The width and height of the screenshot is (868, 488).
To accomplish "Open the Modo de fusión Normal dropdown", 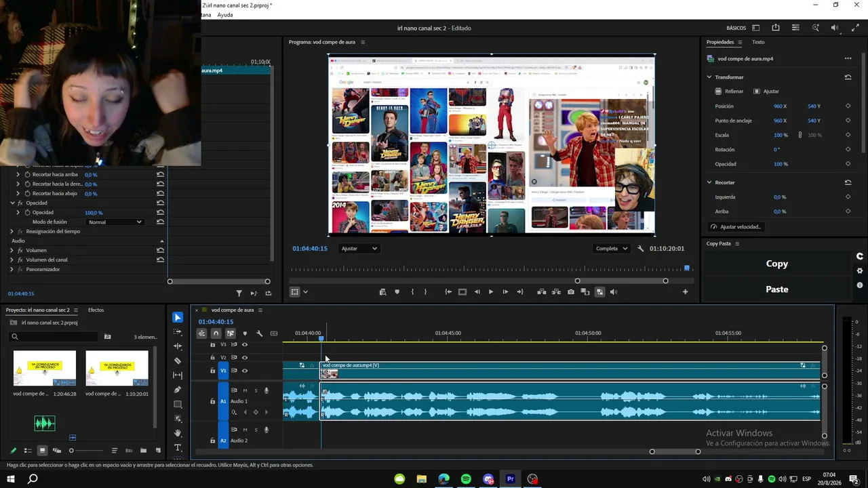I will [115, 222].
